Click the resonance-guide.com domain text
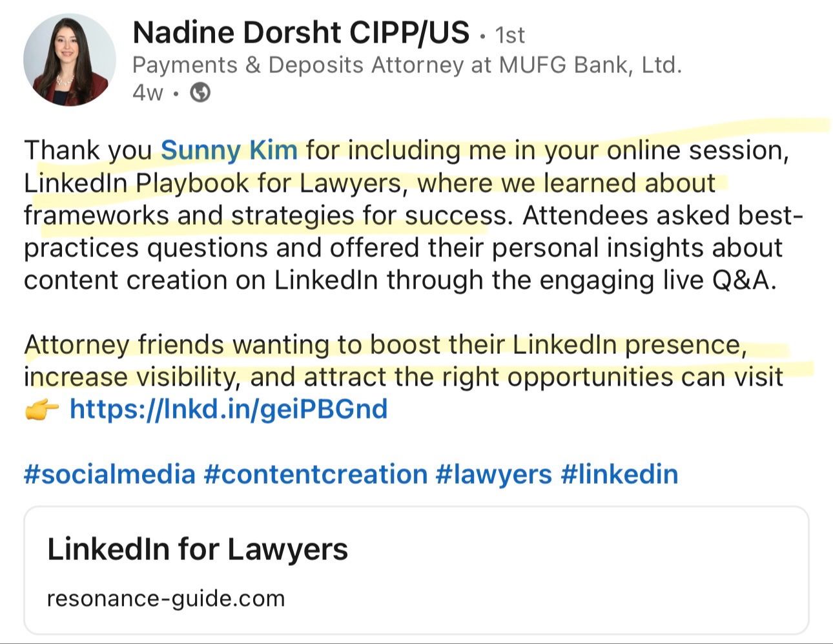 point(166,598)
